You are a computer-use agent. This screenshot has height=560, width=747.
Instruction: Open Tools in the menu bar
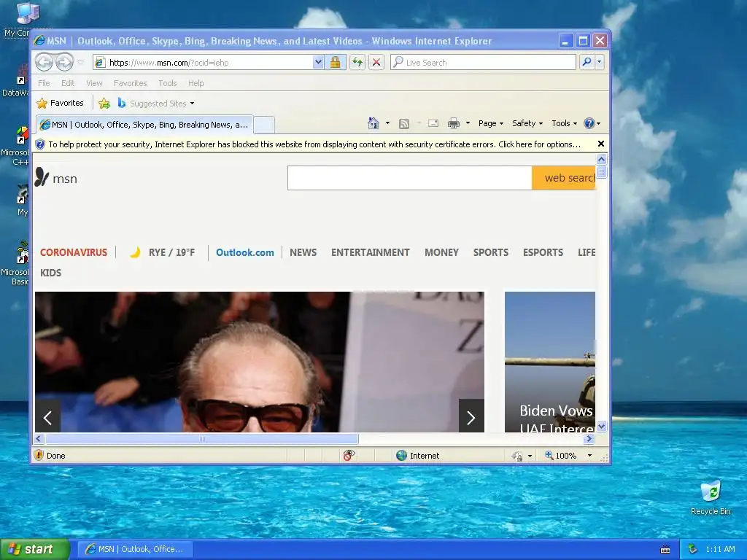pos(168,83)
